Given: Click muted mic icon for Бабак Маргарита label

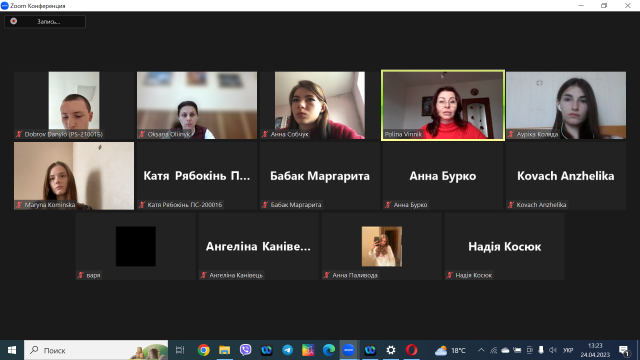Looking at the screenshot, I should (265, 204).
